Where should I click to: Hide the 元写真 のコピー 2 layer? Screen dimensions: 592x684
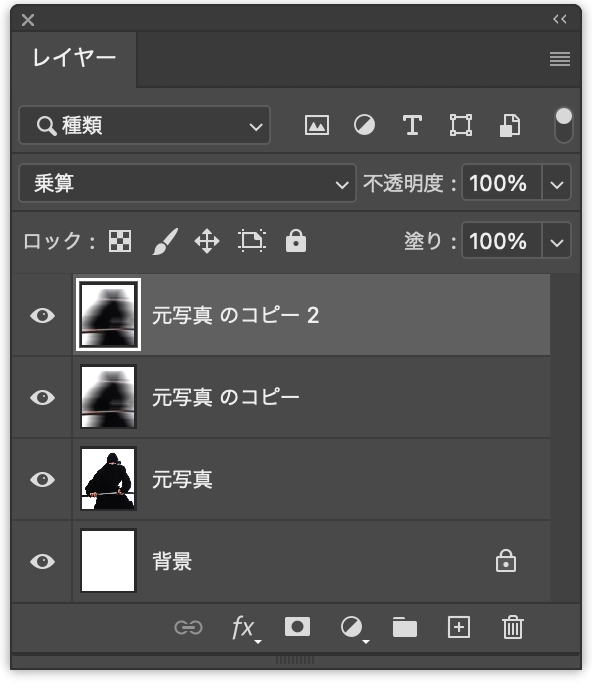point(42,315)
